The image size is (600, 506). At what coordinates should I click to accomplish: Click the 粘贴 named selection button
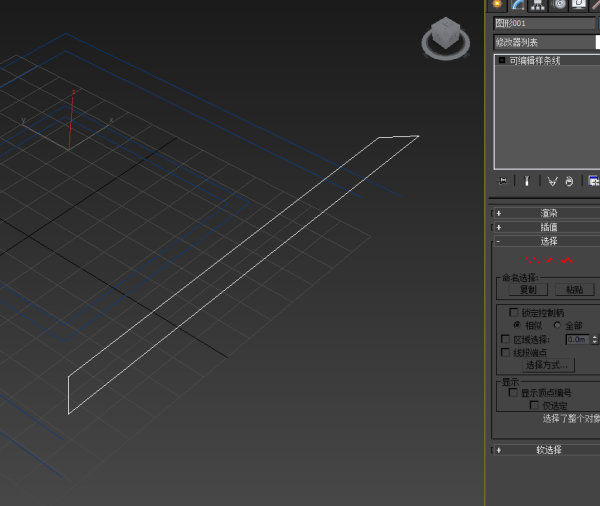pos(574,290)
